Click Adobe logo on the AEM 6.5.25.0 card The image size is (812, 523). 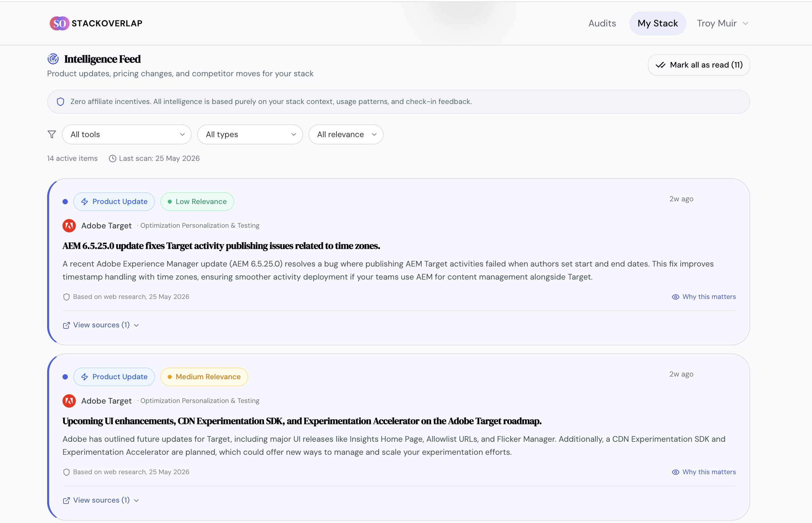pos(69,226)
